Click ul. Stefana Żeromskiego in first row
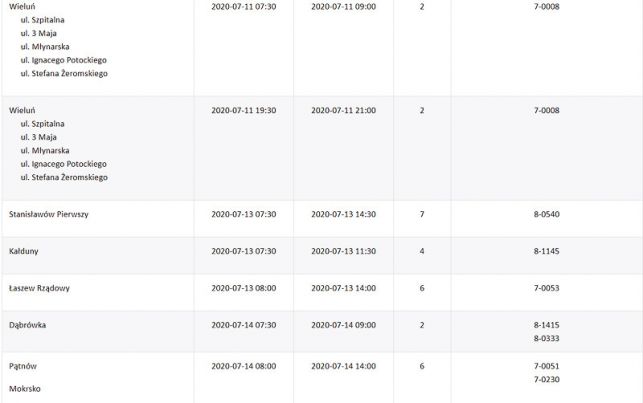Screen dimensions: 643x403 tap(64, 74)
